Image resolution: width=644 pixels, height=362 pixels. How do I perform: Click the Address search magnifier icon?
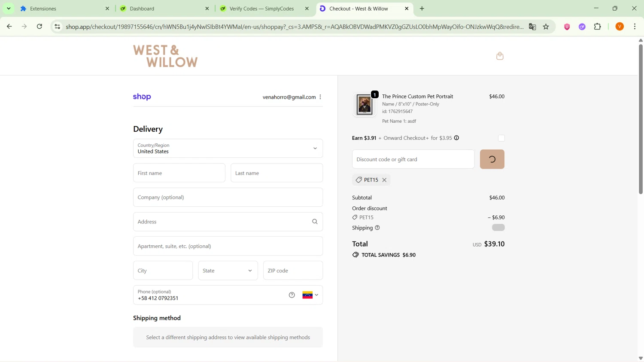pos(315,222)
